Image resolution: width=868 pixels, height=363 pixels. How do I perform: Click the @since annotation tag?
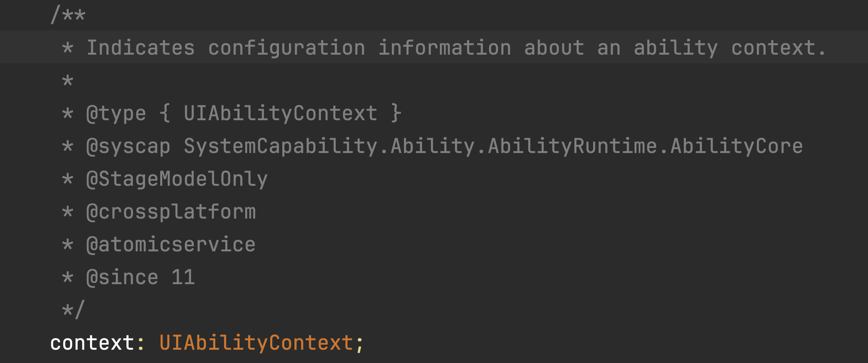tap(122, 278)
